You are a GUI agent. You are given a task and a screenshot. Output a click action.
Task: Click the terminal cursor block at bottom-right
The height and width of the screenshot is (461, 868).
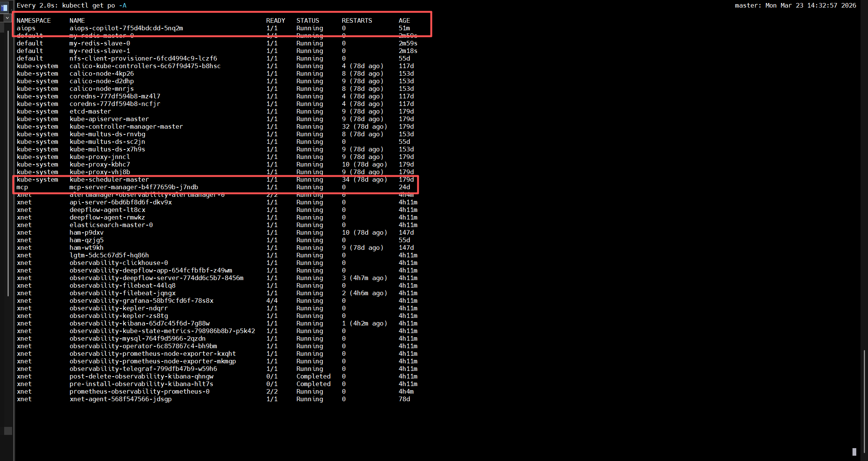(854, 452)
